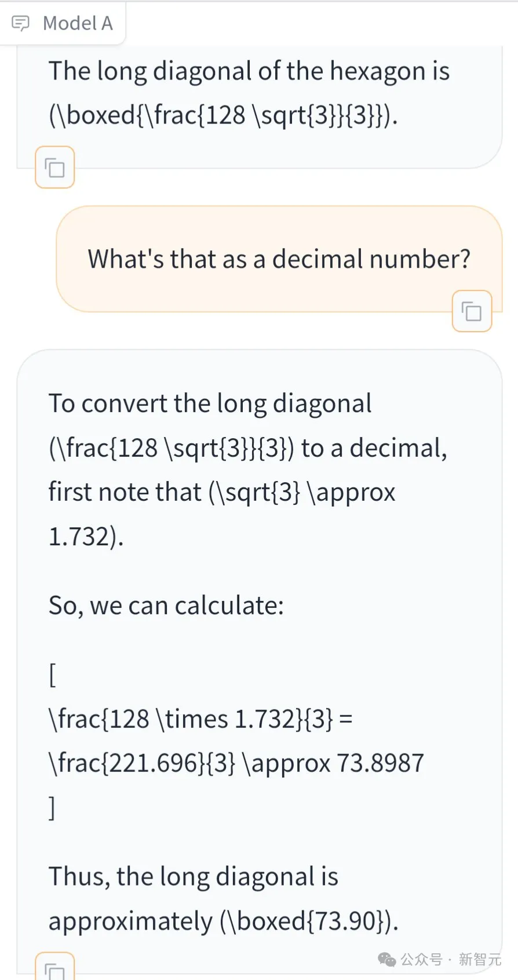Click the "So, we can calculate:" sentence
This screenshot has width=518, height=980.
(x=166, y=606)
